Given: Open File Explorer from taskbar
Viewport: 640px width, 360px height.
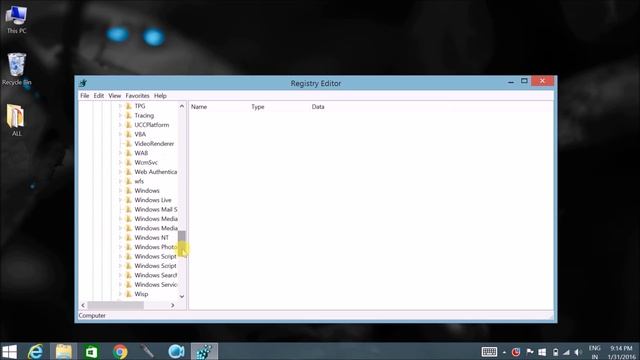Looking at the screenshot, I should (64, 351).
